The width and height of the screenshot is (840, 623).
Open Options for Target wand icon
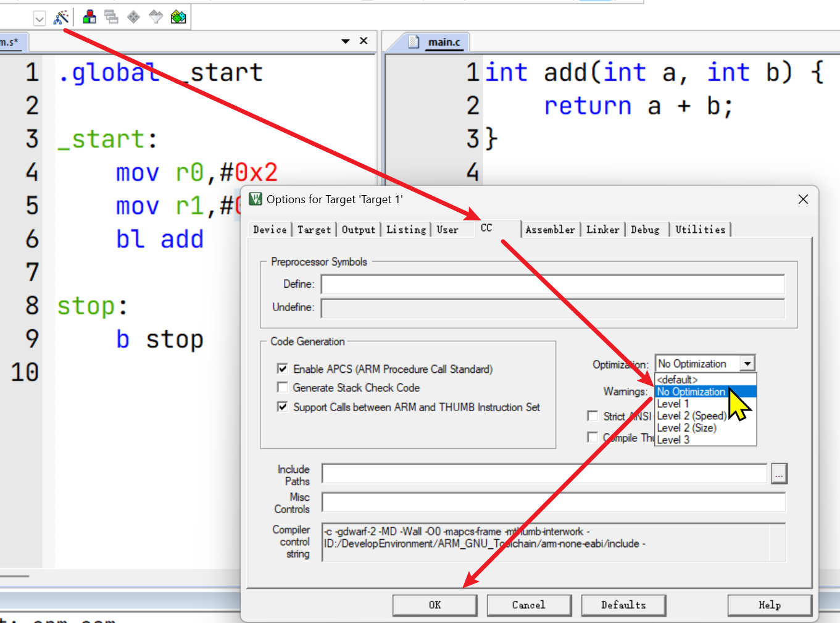tap(61, 17)
